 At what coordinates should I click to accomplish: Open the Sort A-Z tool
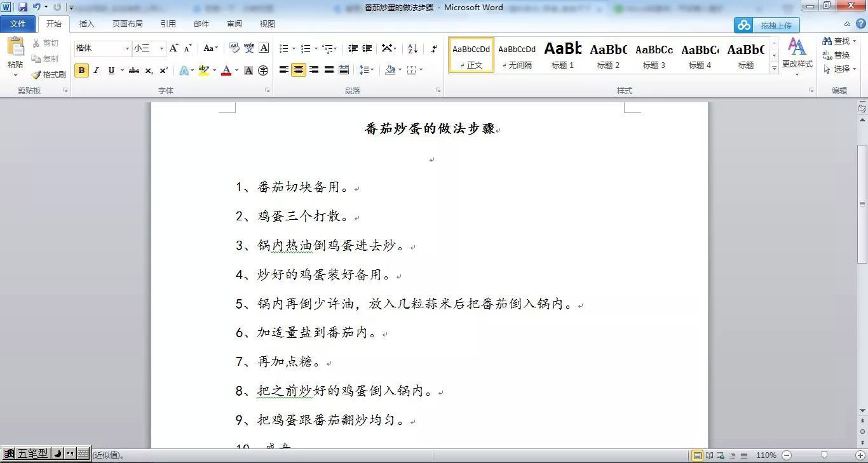(x=412, y=48)
